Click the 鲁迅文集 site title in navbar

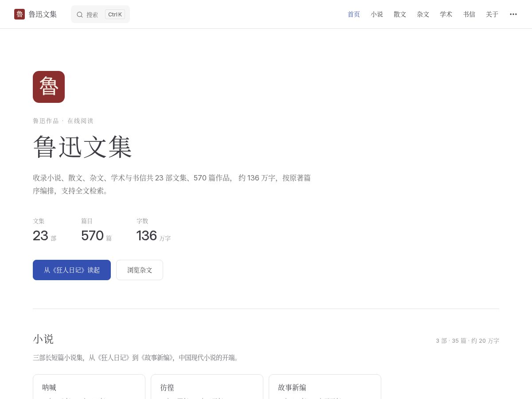[x=43, y=14]
